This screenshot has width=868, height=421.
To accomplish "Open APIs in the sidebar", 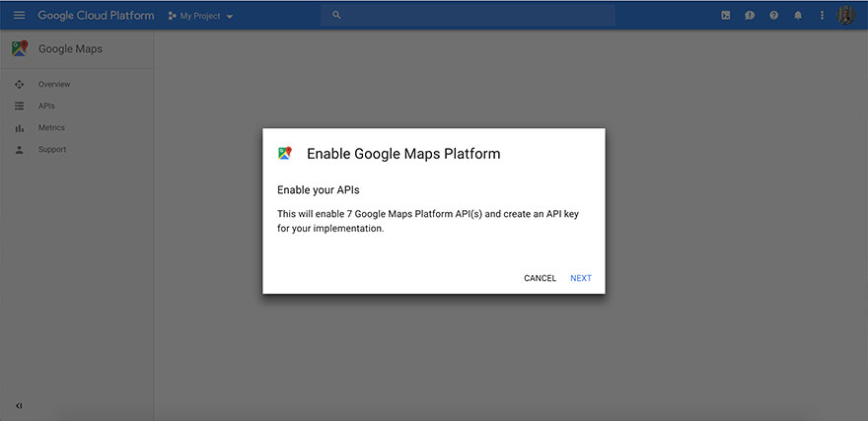I will click(46, 105).
